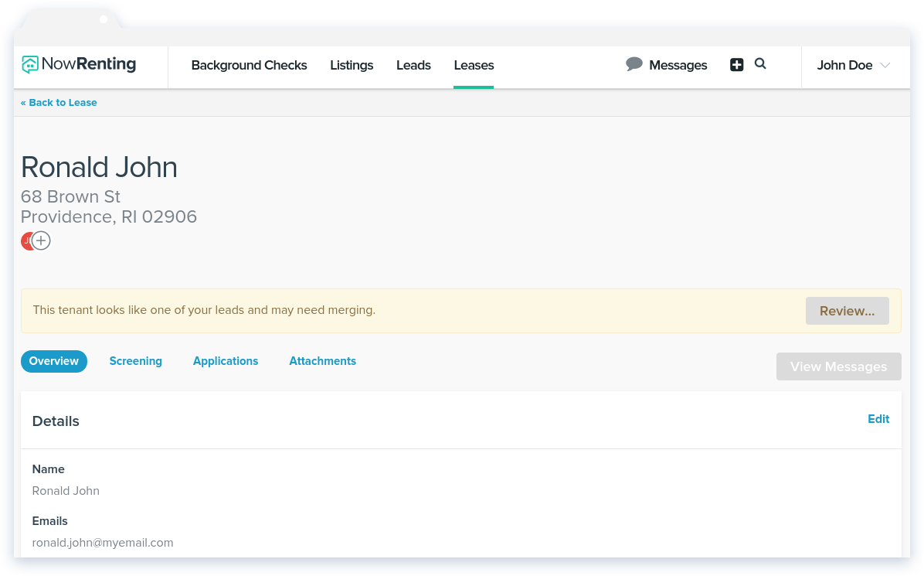The image size is (924, 576).
Task: Click the 68 Brown St address line
Action: click(71, 196)
